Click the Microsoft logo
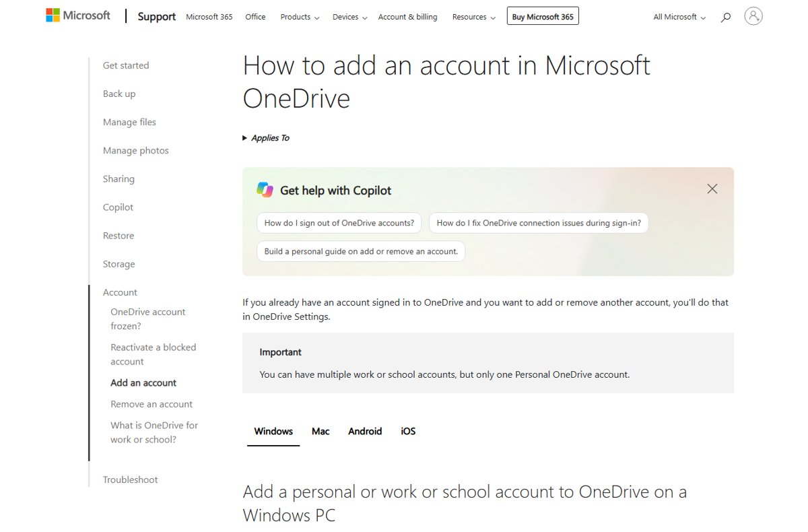 tap(78, 15)
